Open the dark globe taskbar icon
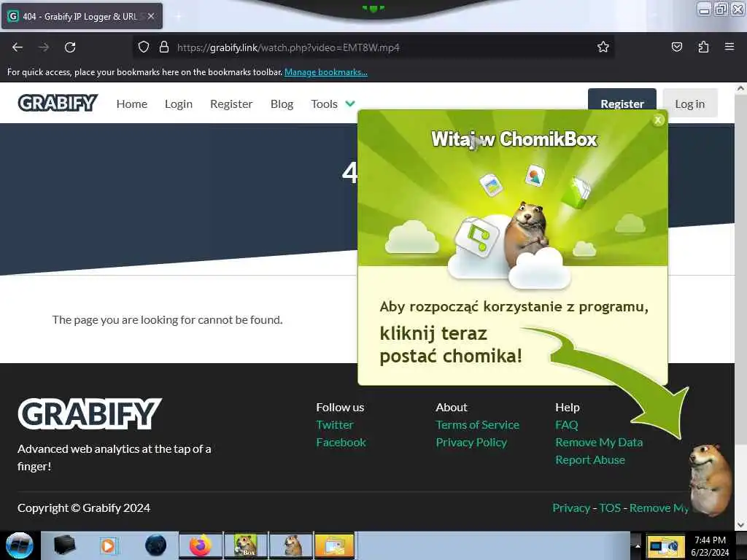The image size is (747, 560). point(155,545)
